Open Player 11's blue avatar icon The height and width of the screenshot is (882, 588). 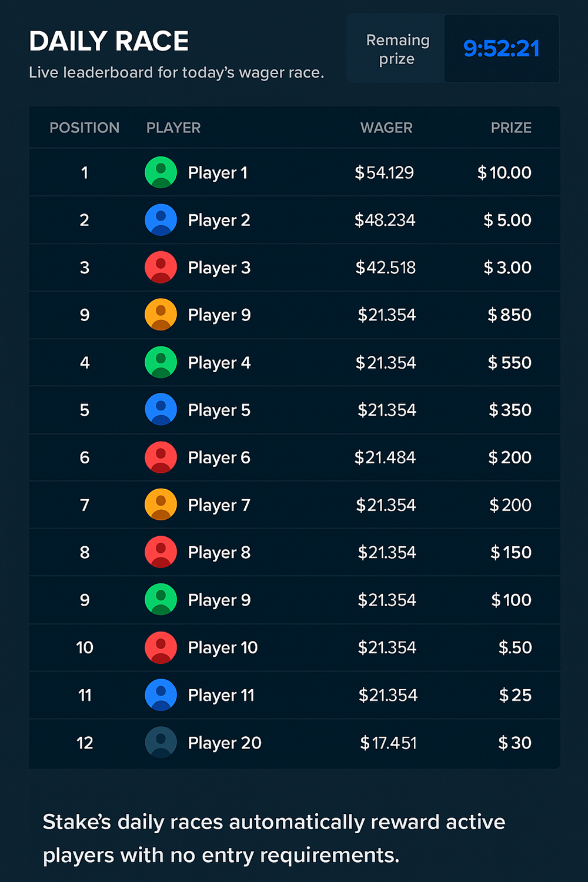[x=161, y=694]
